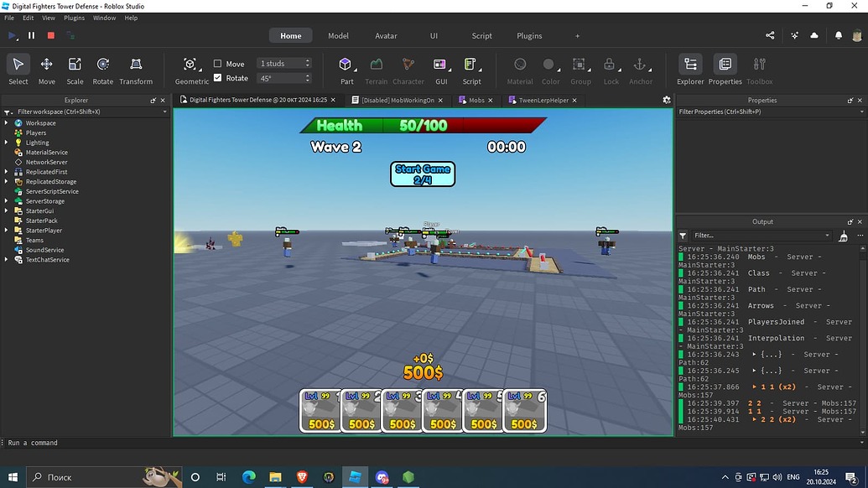The image size is (868, 488).
Task: Insert a Part
Action: [346, 70]
